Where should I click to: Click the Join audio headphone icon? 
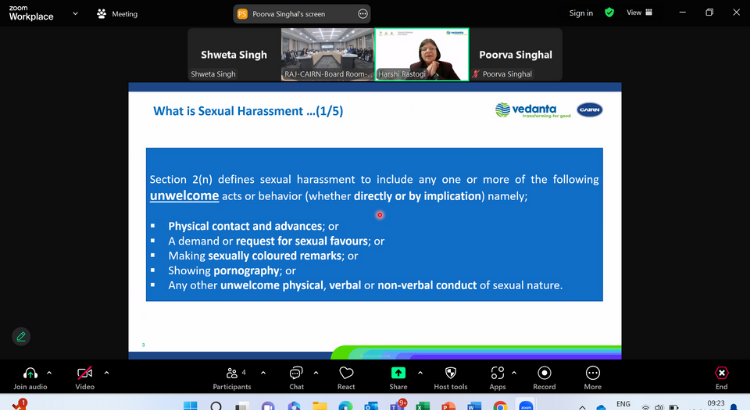(x=30, y=373)
